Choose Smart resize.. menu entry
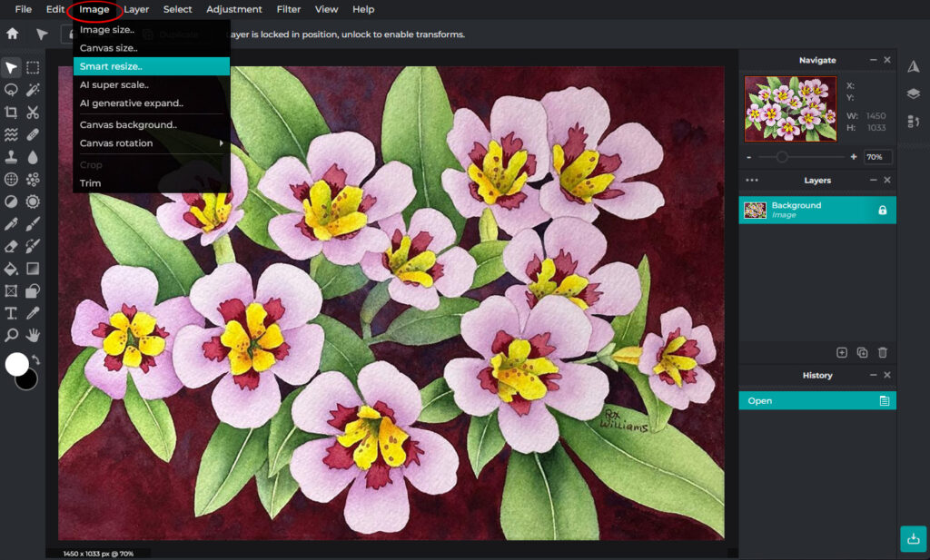The width and height of the screenshot is (930, 560). click(152, 66)
